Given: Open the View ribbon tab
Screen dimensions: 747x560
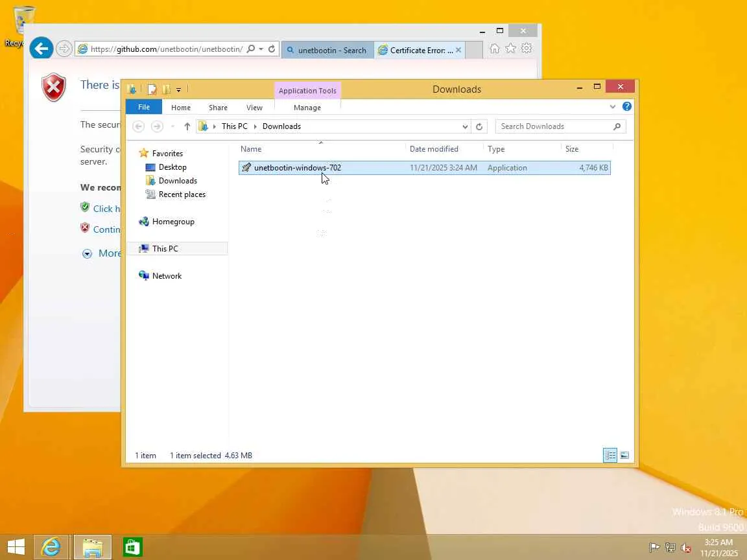Looking at the screenshot, I should [x=254, y=108].
